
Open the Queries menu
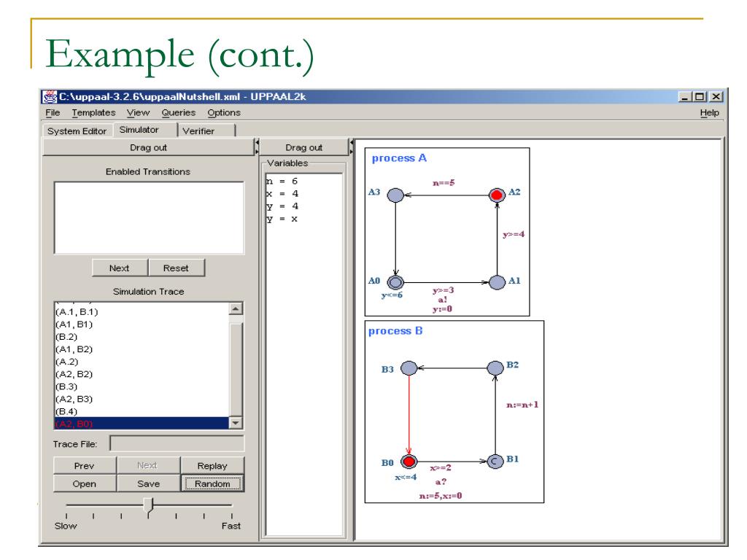[178, 113]
